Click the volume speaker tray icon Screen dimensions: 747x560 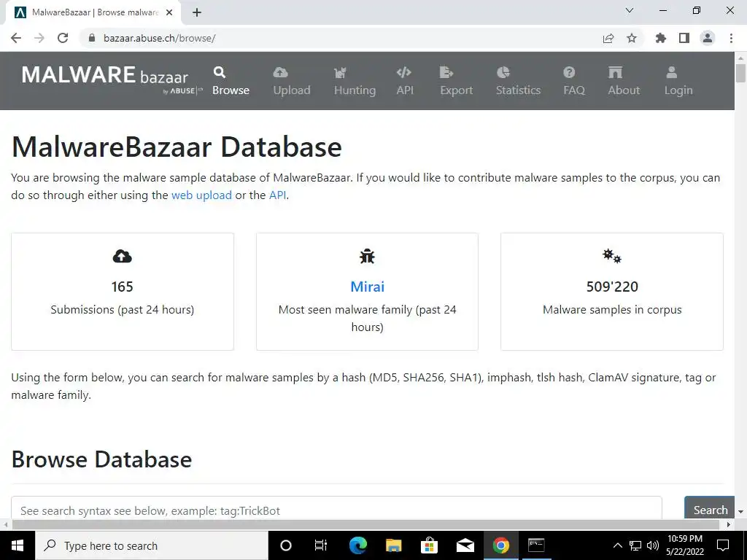tap(653, 545)
